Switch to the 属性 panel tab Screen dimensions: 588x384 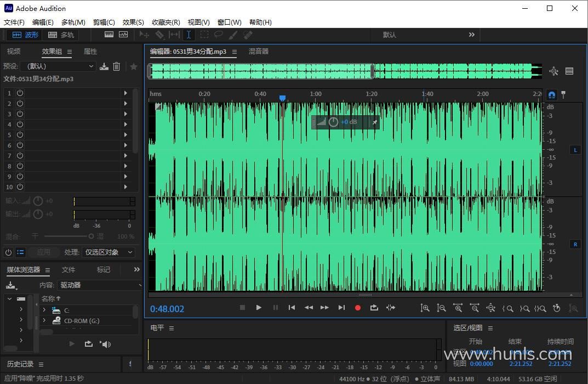[x=90, y=52]
